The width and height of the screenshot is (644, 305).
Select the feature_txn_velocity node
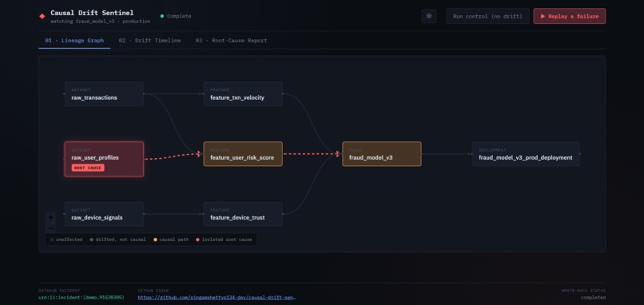tap(243, 94)
